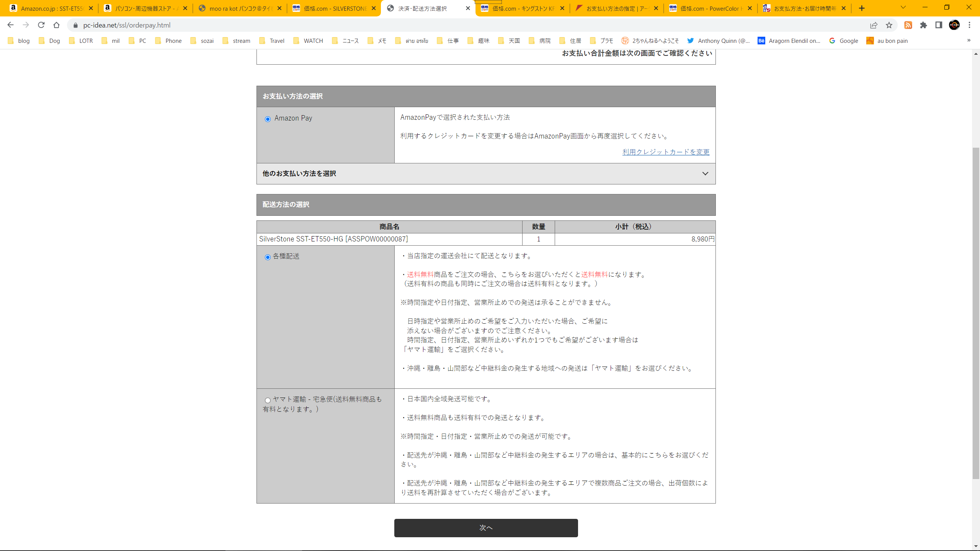This screenshot has height=551, width=980.
Task: Open the stream bookmark folder
Action: (237, 41)
